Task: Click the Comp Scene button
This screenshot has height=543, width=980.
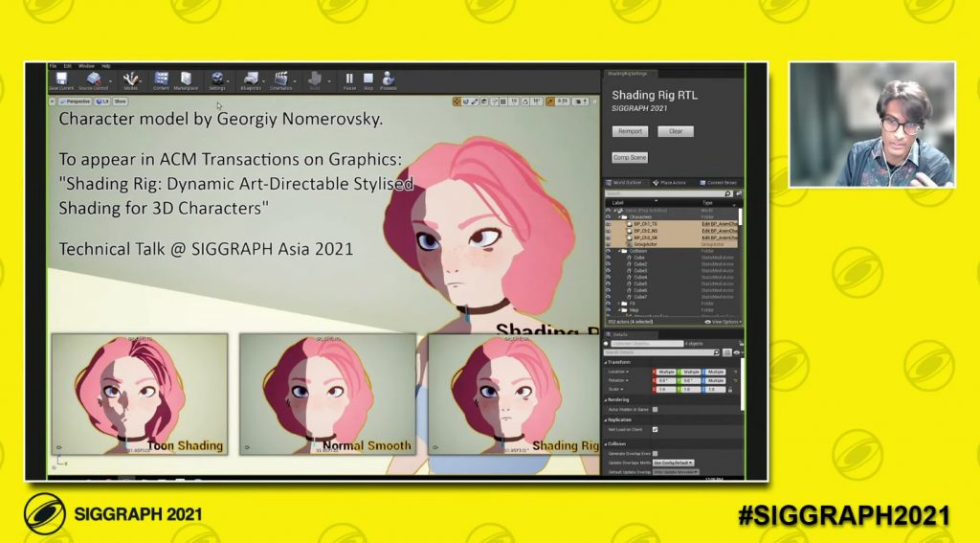Action: point(630,158)
